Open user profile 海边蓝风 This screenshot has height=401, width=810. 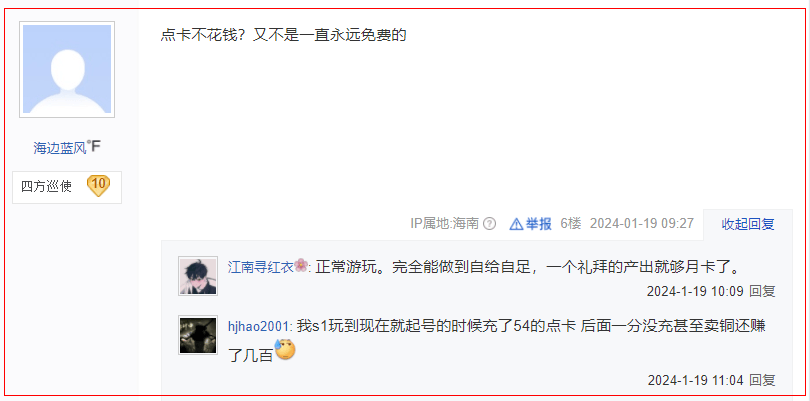tap(59, 148)
